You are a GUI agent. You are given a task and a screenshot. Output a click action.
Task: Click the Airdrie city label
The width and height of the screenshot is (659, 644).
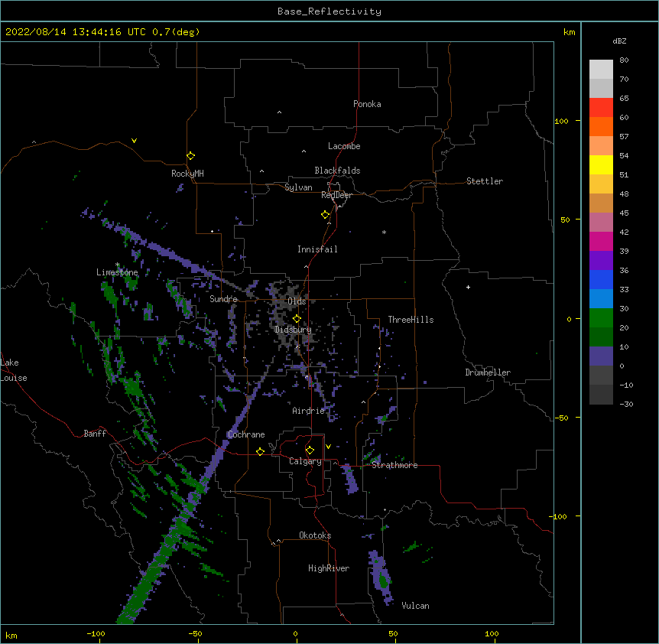point(309,411)
